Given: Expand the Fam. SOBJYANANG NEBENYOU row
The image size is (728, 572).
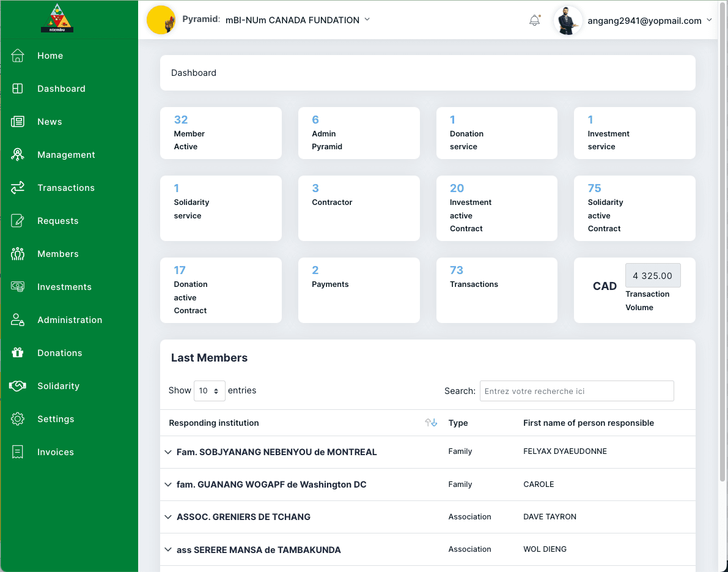Looking at the screenshot, I should pos(168,452).
